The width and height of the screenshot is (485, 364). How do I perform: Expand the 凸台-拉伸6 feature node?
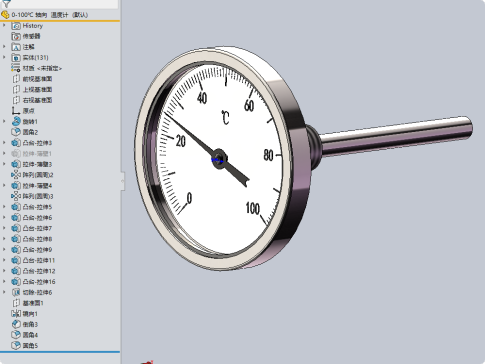[4, 218]
